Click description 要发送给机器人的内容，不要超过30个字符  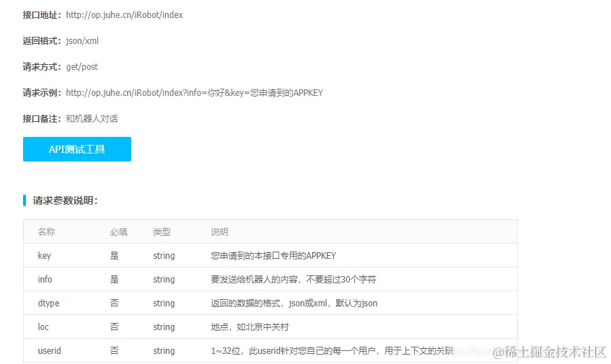[x=294, y=280]
